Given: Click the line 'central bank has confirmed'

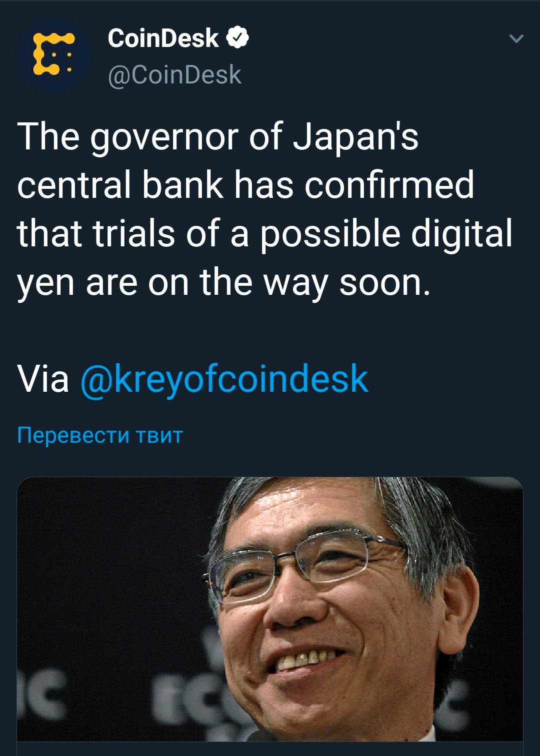Looking at the screenshot, I should click(245, 185).
